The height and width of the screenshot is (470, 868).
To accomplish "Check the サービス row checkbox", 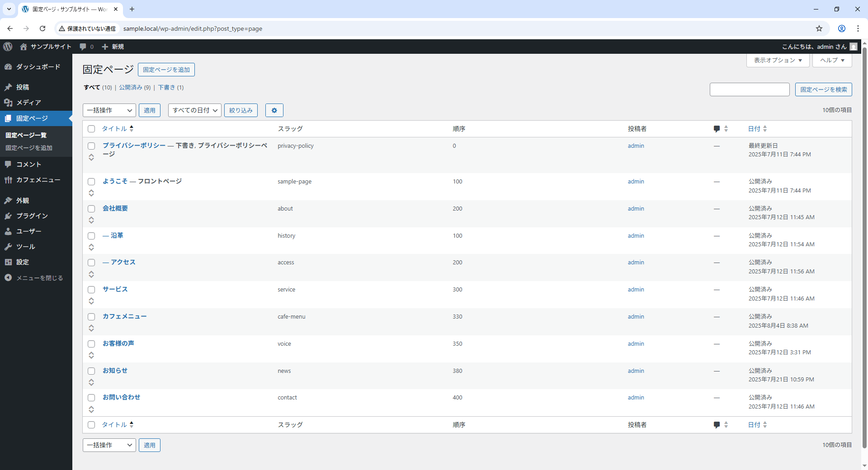I will point(91,290).
